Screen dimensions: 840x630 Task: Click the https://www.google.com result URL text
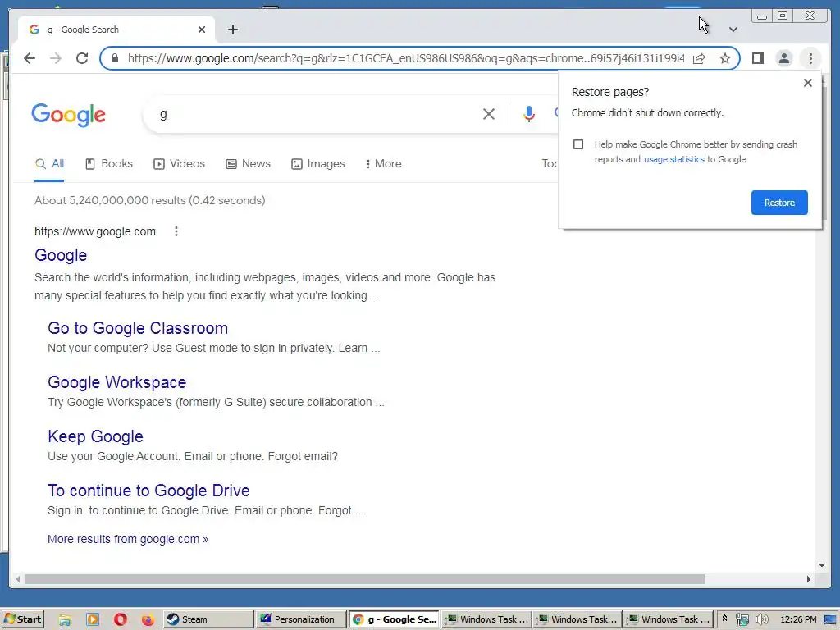[95, 231]
